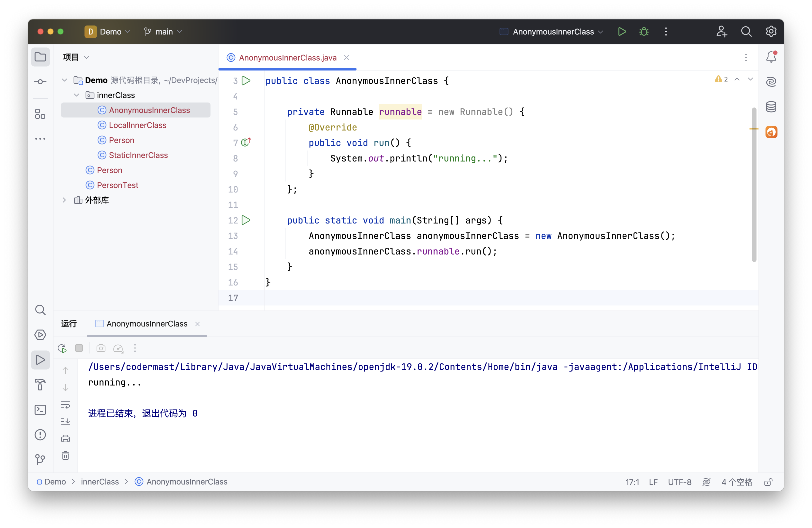
Task: Select PersonTest in project tree
Action: (x=117, y=185)
